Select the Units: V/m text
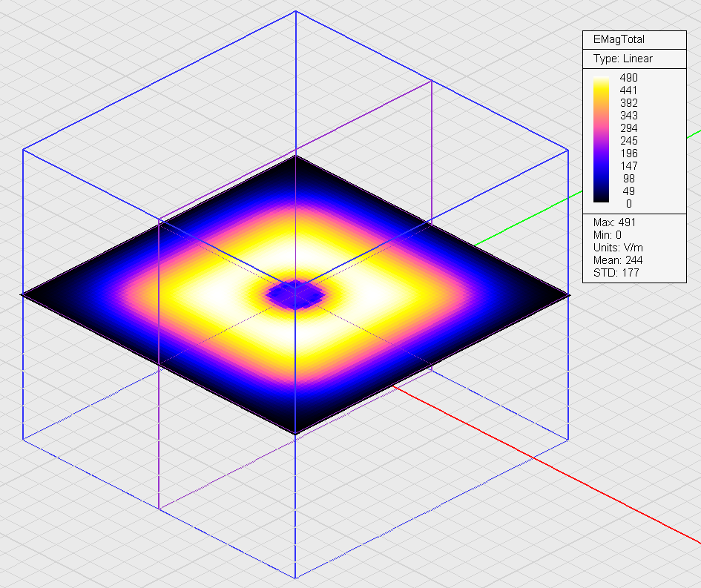The width and height of the screenshot is (701, 588). [x=617, y=248]
